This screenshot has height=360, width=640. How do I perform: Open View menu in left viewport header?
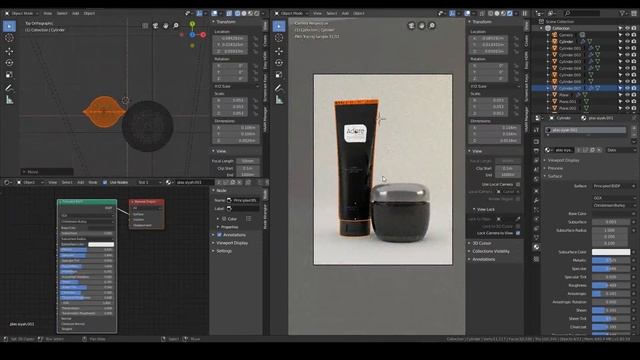click(48, 13)
